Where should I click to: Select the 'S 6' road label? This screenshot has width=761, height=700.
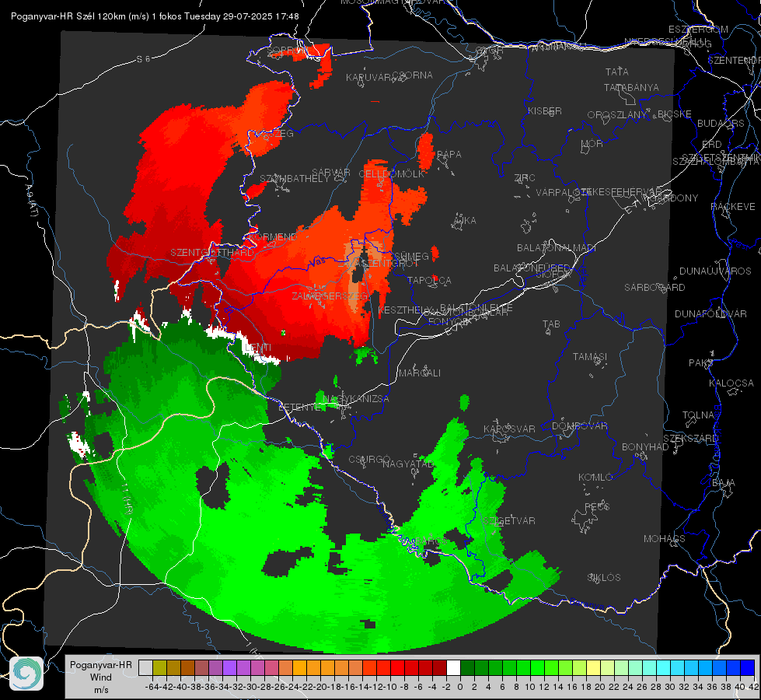143,59
